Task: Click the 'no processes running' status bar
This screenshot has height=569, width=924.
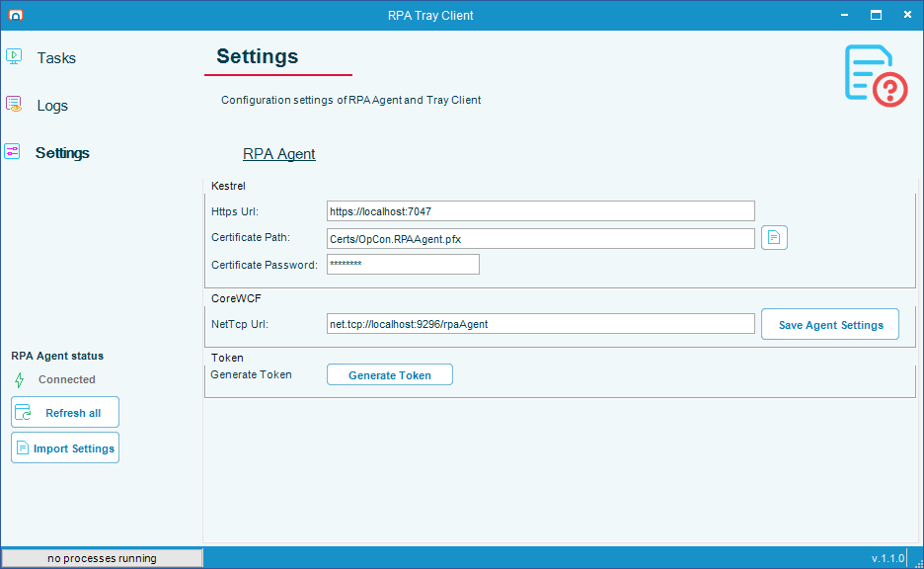Action: coord(102,558)
